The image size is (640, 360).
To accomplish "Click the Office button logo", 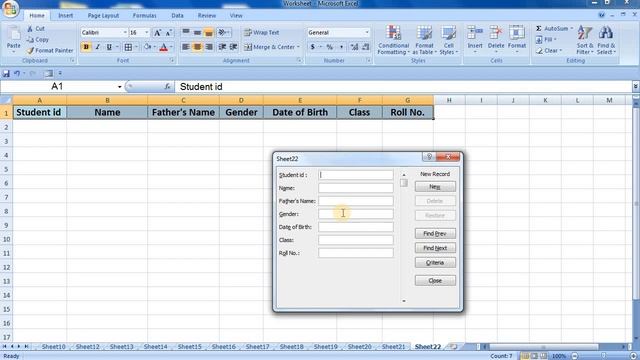I will 10,9.
